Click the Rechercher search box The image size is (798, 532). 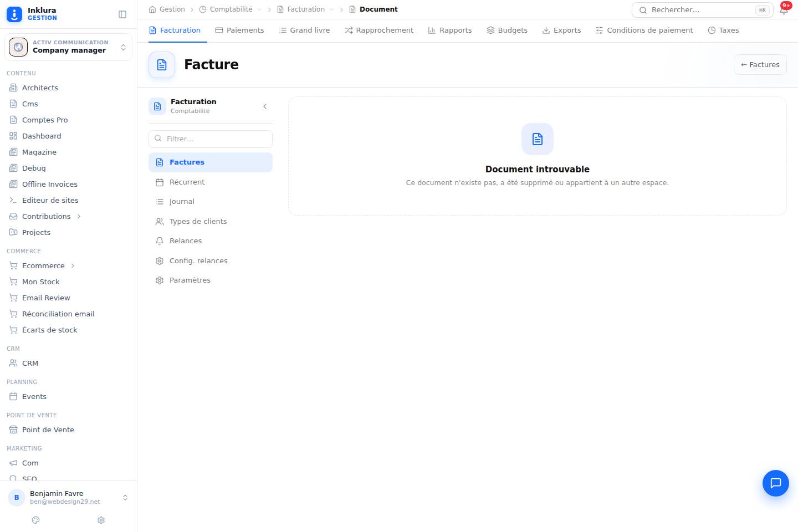pyautogui.click(x=702, y=10)
